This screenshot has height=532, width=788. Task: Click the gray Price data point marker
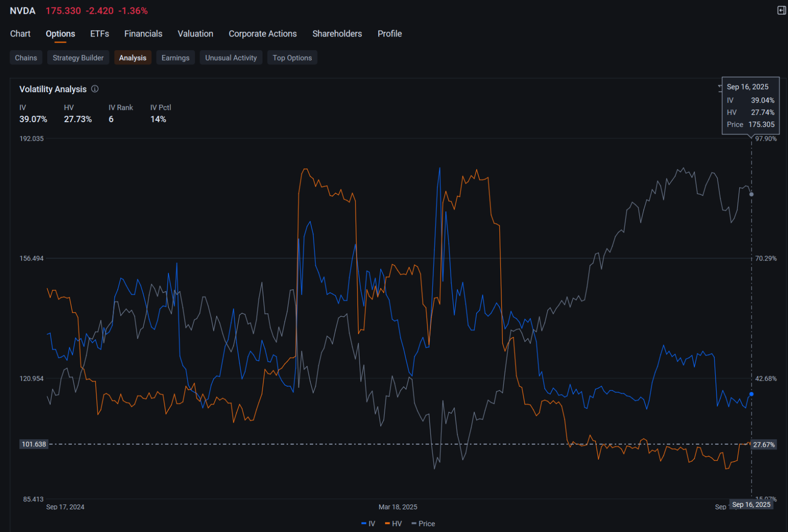coord(751,195)
